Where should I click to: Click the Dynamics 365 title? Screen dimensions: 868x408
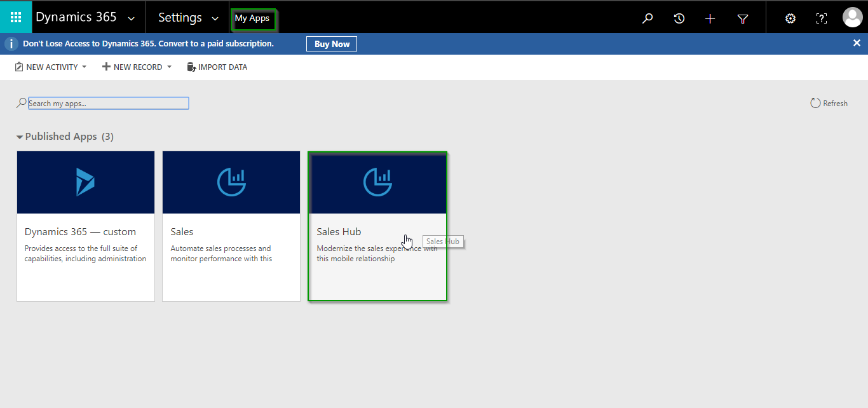[x=76, y=17]
